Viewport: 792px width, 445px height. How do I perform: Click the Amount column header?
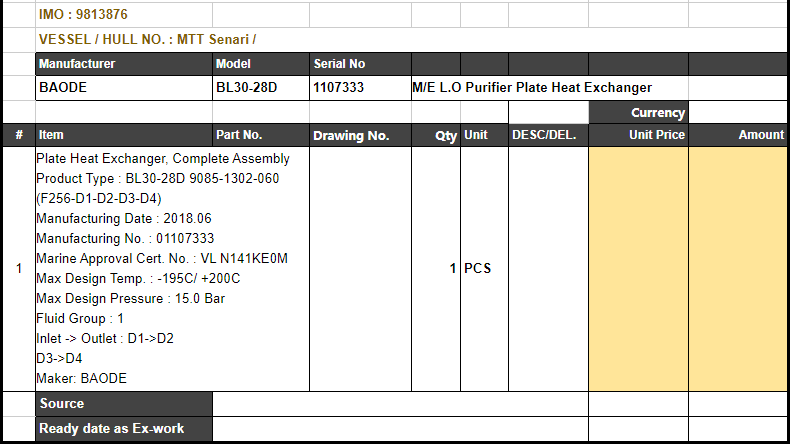[738, 135]
